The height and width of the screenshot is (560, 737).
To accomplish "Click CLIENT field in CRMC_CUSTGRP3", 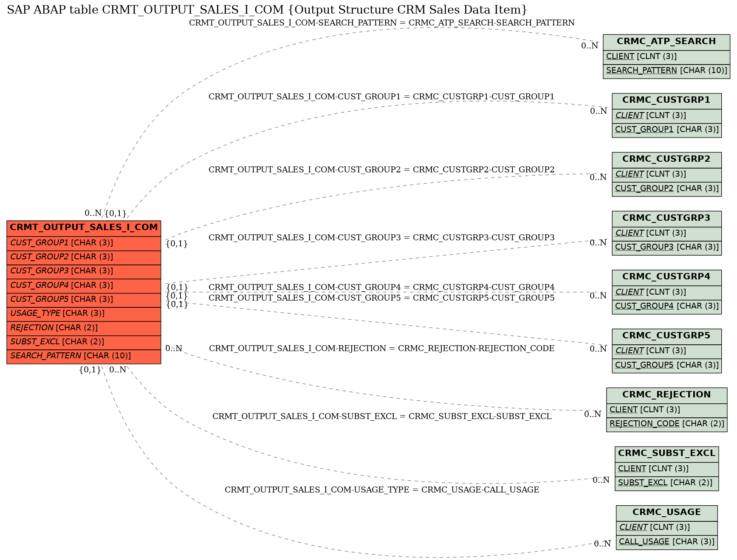I will click(x=666, y=234).
